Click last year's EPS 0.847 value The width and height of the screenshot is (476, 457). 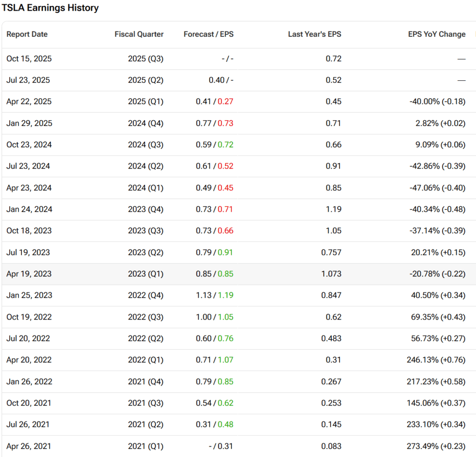(331, 295)
